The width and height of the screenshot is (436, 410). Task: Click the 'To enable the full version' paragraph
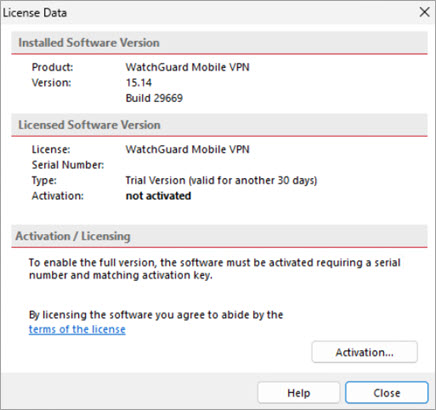click(214, 269)
